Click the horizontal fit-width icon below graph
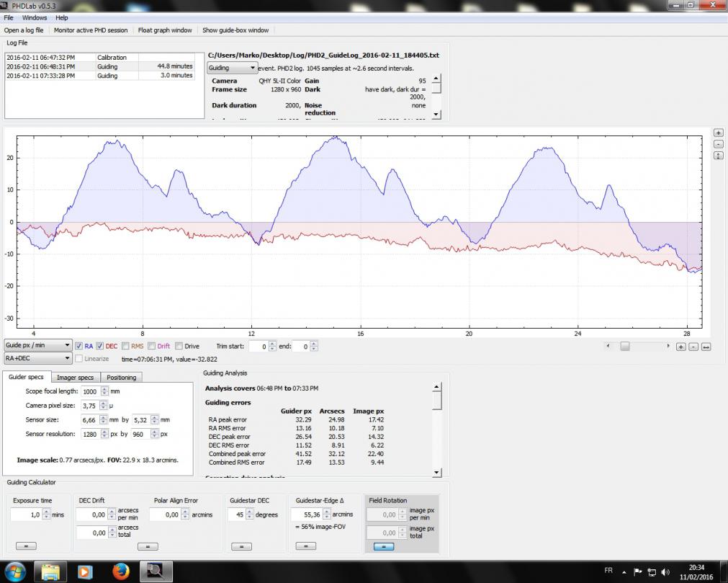This screenshot has width=728, height=583. pos(706,347)
